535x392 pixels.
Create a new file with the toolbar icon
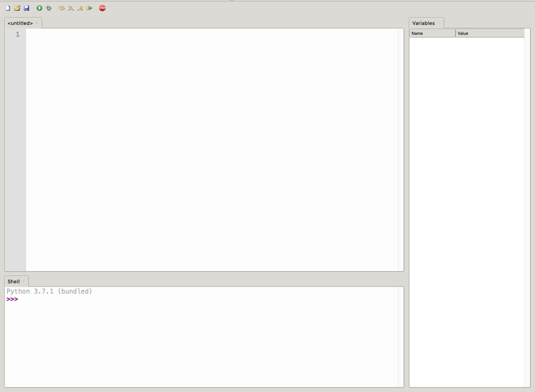8,8
